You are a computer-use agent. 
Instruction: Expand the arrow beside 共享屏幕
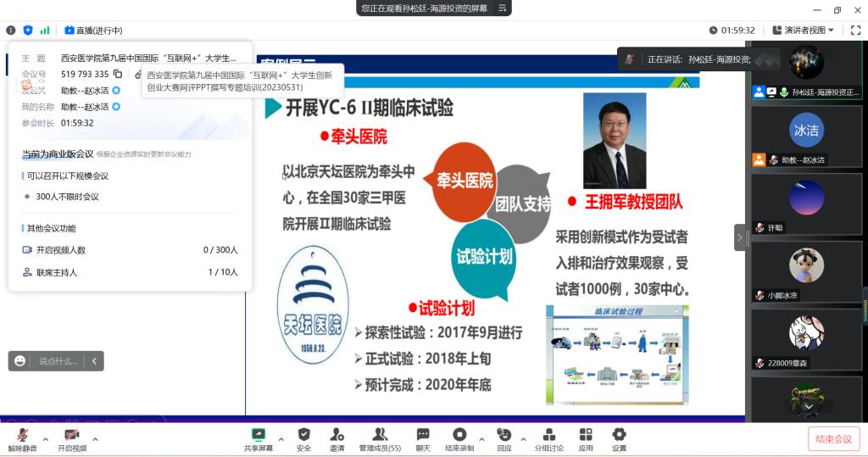281,439
